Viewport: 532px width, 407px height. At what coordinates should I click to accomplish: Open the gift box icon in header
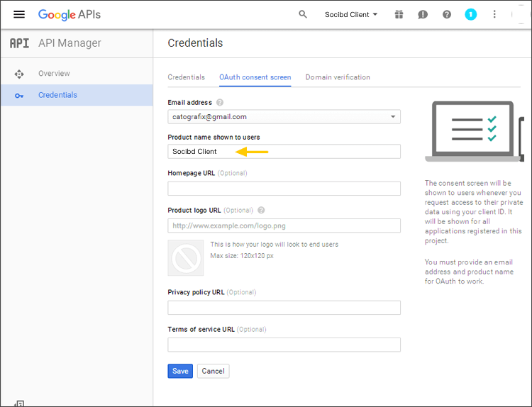[x=399, y=14]
